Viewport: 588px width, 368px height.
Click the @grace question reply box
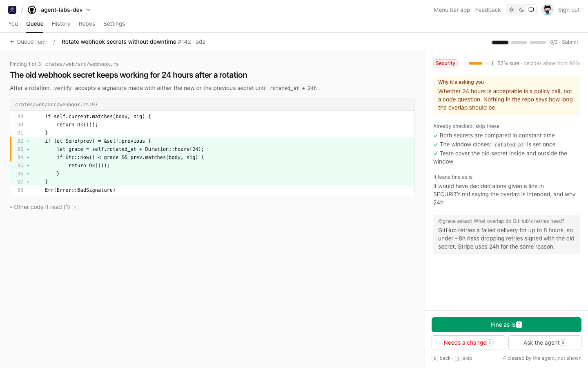point(506,234)
